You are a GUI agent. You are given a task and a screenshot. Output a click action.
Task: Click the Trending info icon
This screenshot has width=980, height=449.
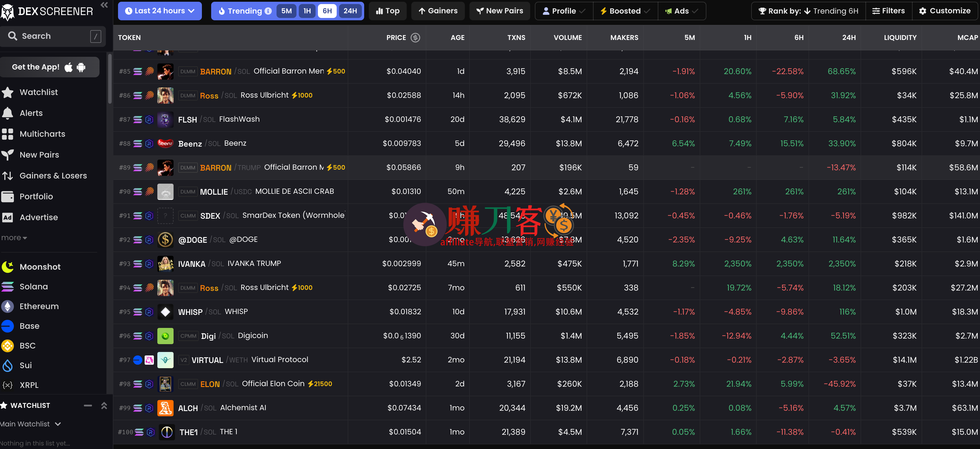click(268, 11)
